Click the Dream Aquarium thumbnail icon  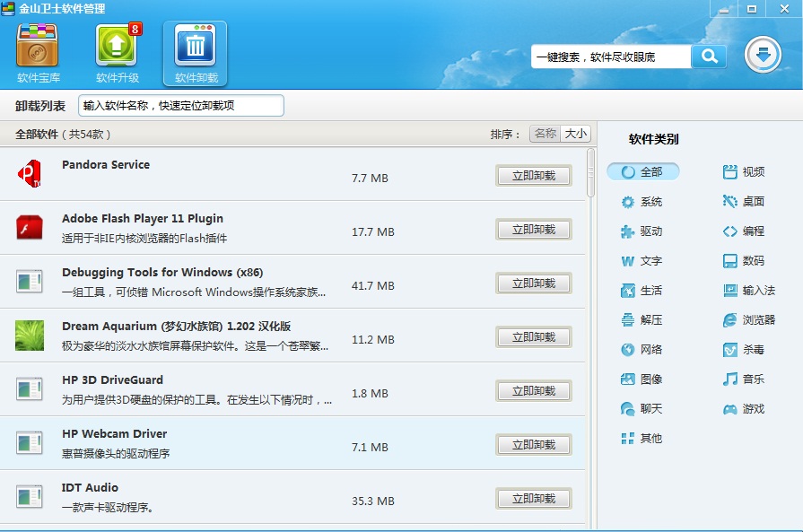(30, 336)
